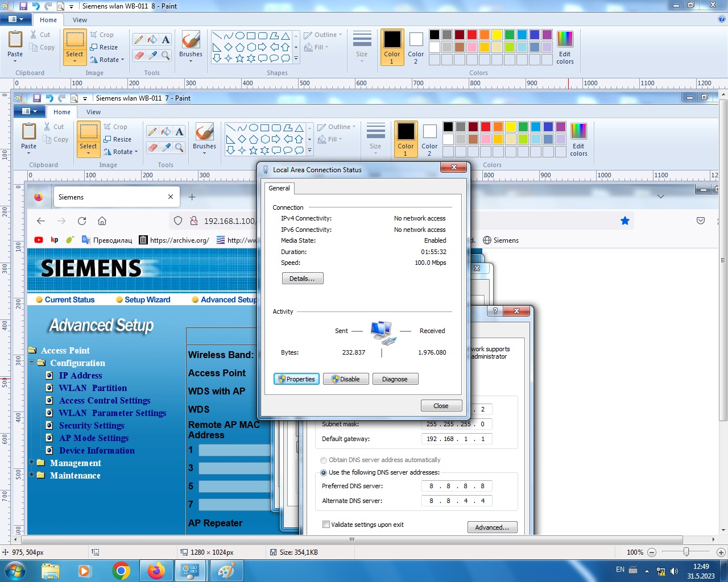Choose the Polygon shape in the main Shapes gallery
The height and width of the screenshot is (582, 728).
pyautogui.click(x=274, y=36)
